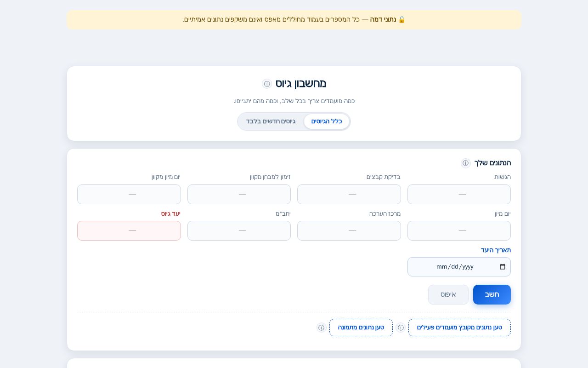588x368 pixels.
Task: Focus the יום מיון מקוון input field
Action: (129, 194)
